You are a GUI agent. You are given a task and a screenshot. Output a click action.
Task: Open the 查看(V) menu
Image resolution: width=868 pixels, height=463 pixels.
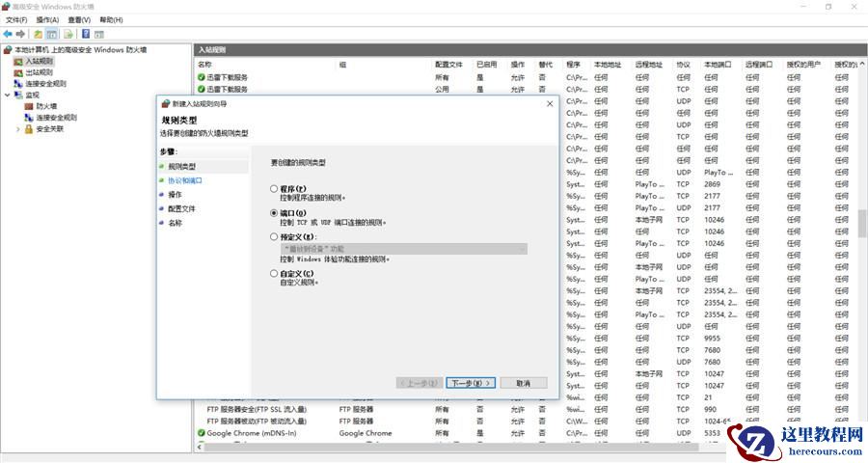click(x=80, y=19)
